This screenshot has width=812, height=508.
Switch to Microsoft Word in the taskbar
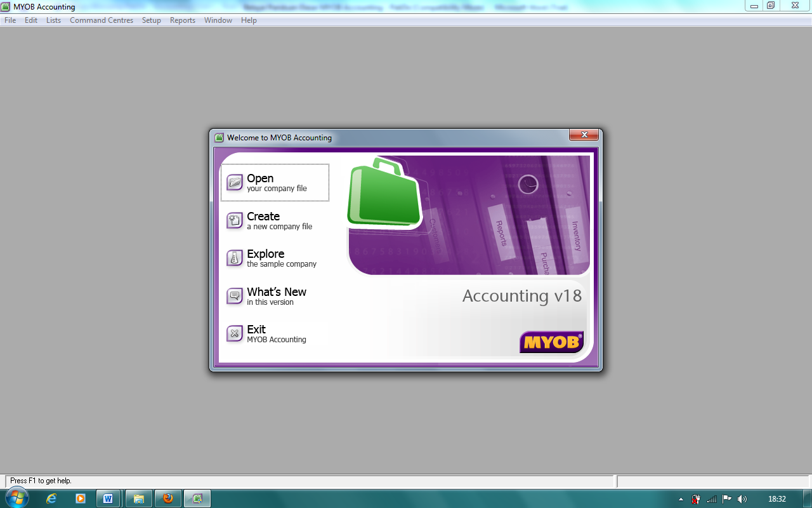click(x=108, y=498)
